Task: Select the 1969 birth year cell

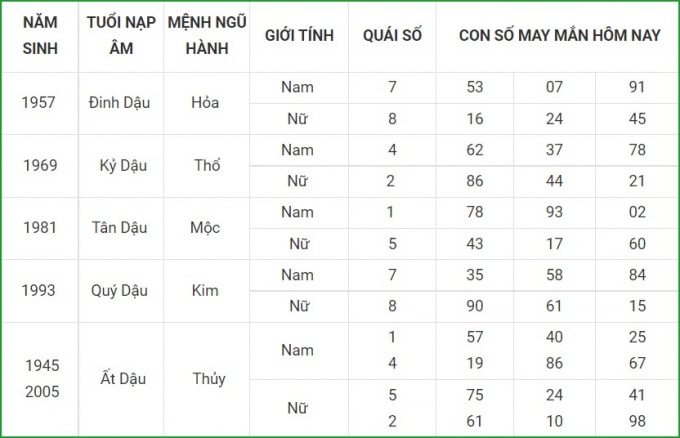Action: click(x=40, y=165)
